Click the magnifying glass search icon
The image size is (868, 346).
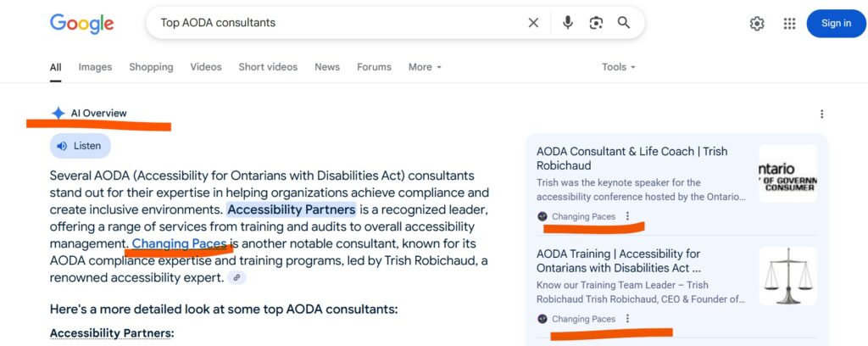(624, 23)
